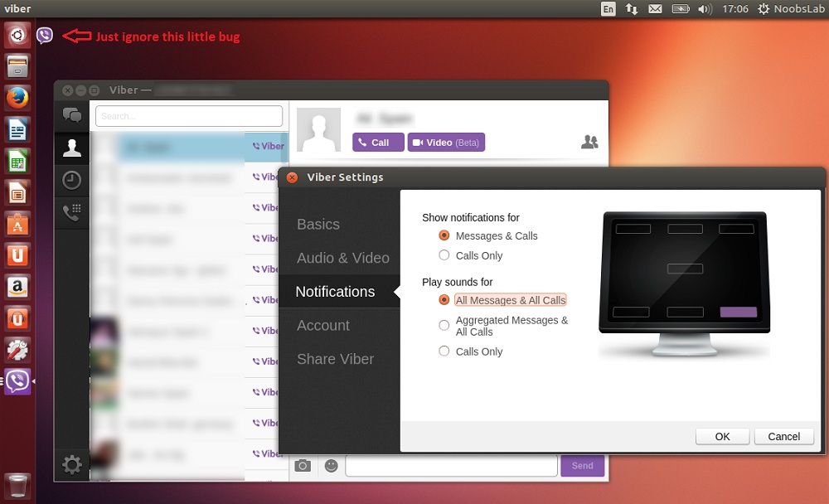Open the Conversations chat bubbles icon in Viber sidebar

coord(72,114)
